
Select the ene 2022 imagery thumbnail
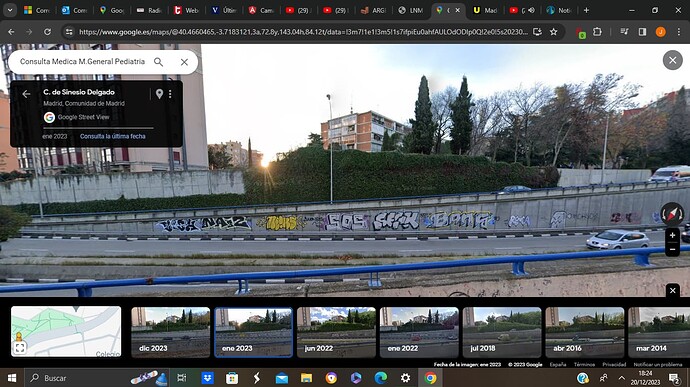click(419, 332)
